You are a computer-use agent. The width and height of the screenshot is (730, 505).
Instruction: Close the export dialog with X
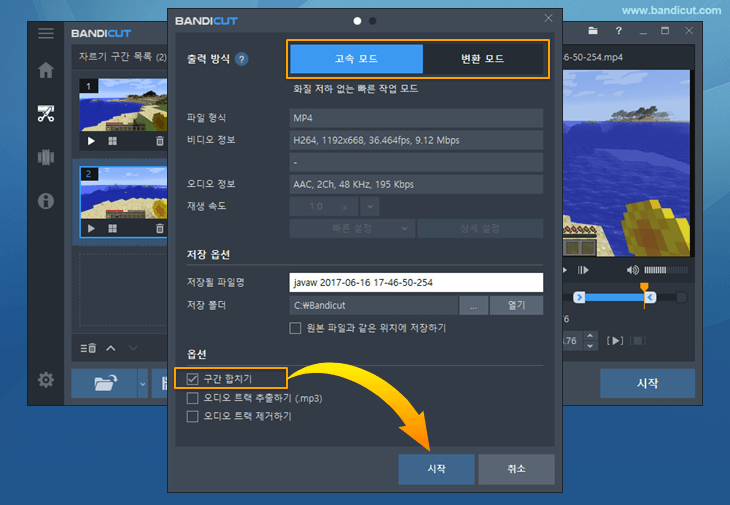pyautogui.click(x=548, y=18)
